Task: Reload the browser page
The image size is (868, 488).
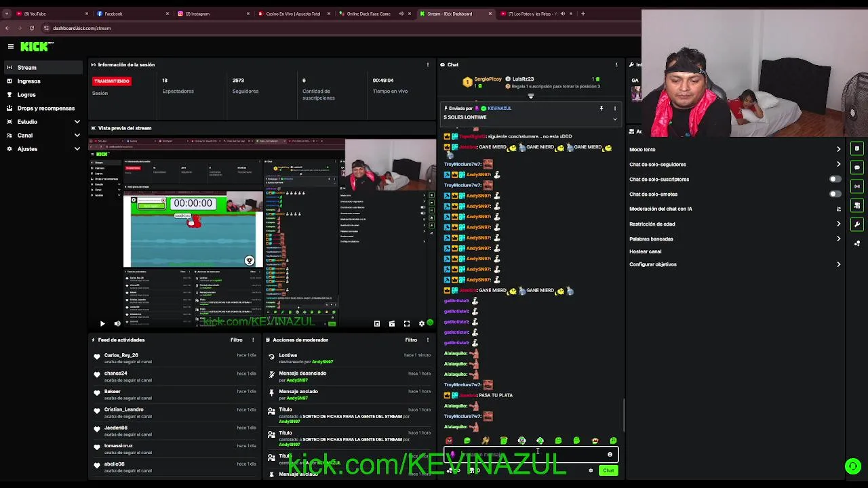Action: tap(31, 28)
